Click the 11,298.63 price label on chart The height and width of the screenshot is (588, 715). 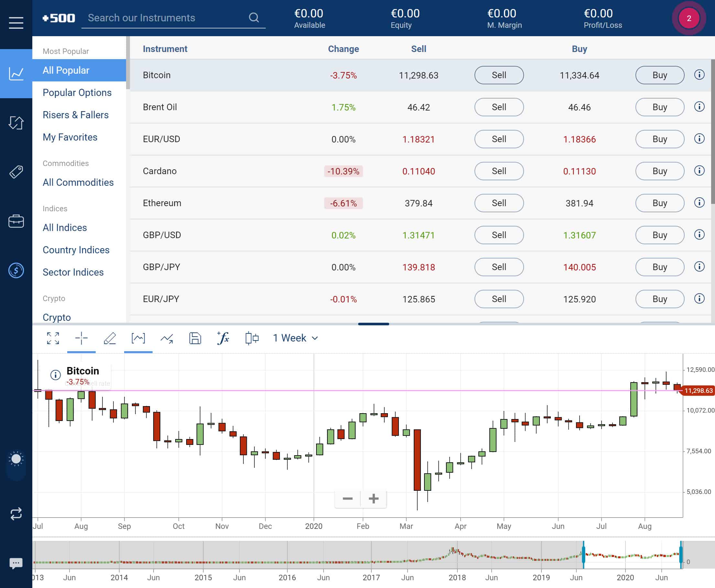698,391
